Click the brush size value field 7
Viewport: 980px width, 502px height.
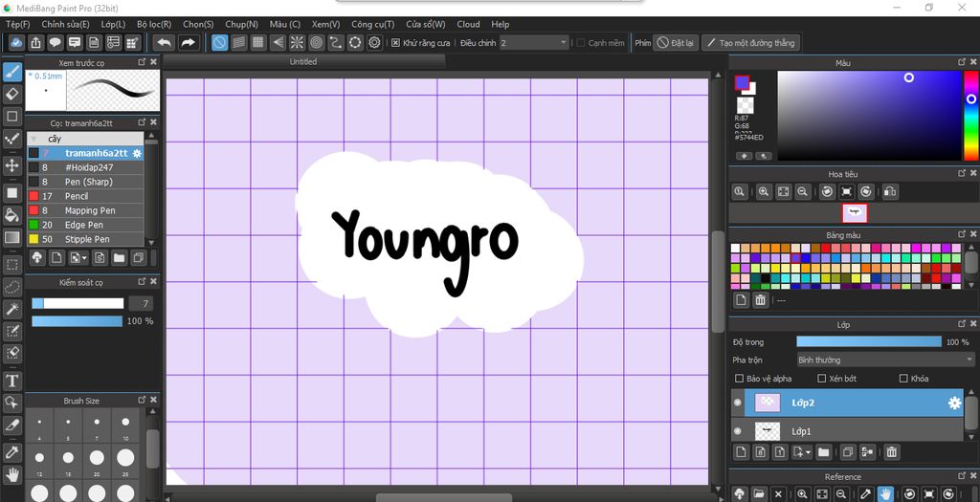pyautogui.click(x=141, y=303)
